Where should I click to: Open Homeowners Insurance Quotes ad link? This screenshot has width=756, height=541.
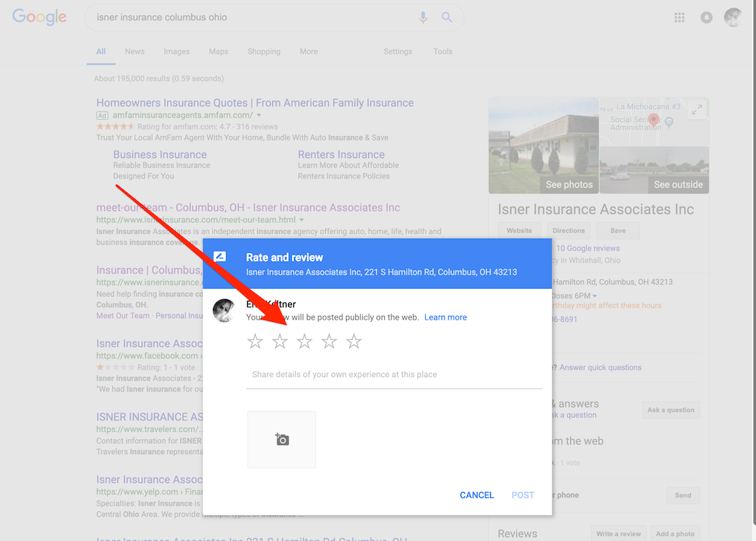pyautogui.click(x=255, y=103)
